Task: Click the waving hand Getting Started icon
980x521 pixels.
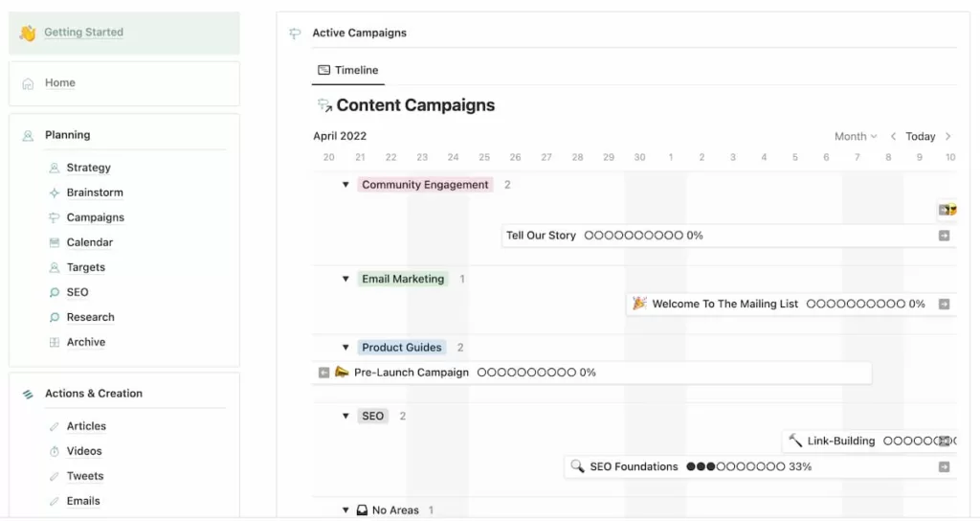Action: point(28,33)
